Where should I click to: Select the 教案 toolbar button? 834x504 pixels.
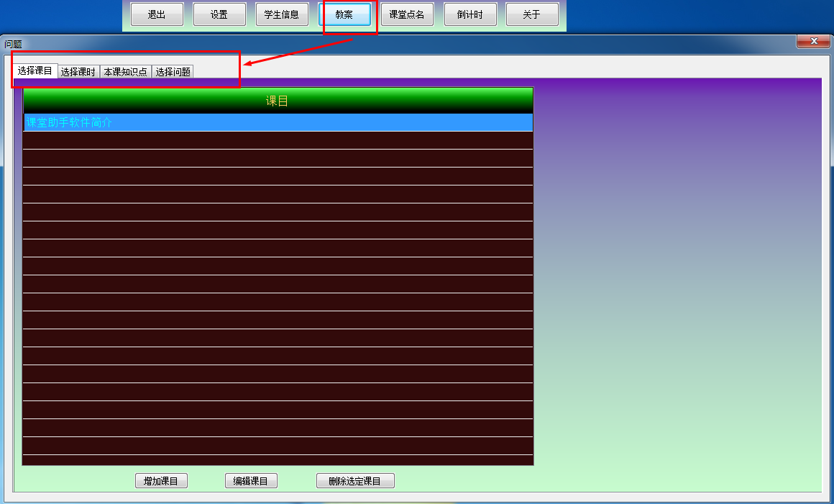click(x=344, y=14)
